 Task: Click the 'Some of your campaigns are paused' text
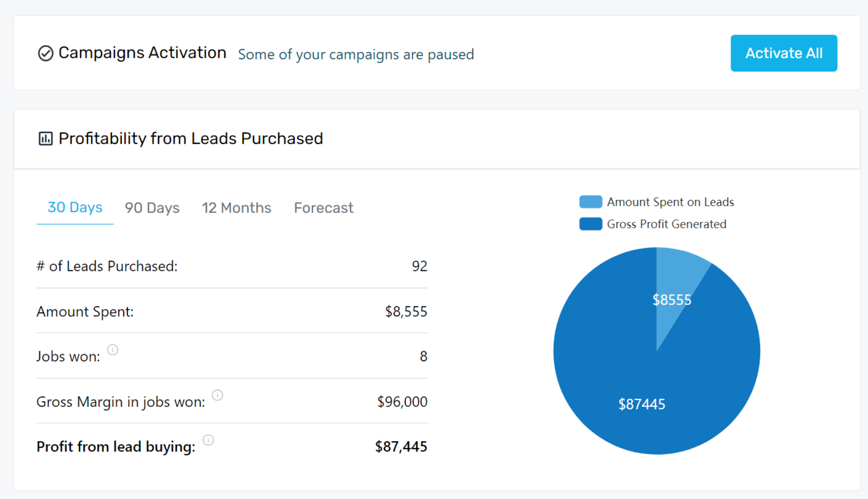click(356, 54)
